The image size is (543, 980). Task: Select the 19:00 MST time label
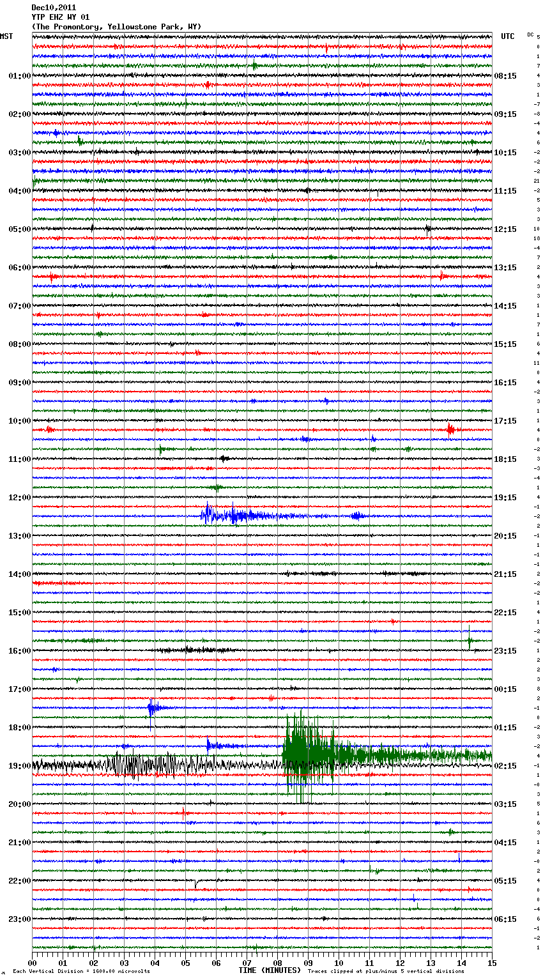click(x=20, y=766)
